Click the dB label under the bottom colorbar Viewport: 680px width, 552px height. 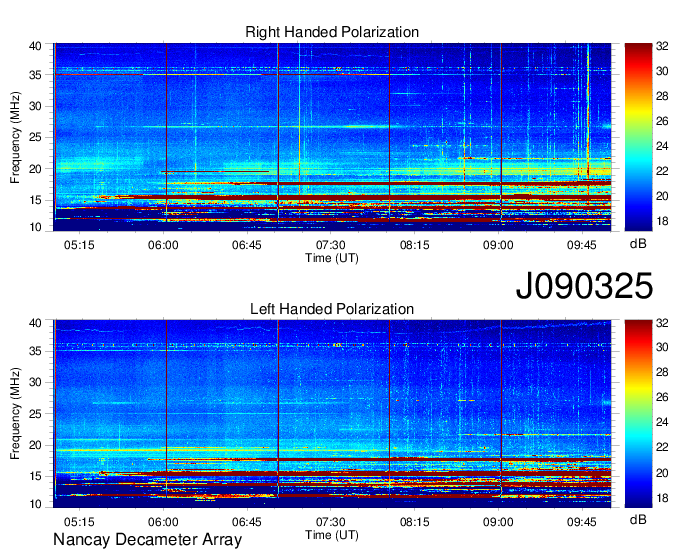click(638, 520)
